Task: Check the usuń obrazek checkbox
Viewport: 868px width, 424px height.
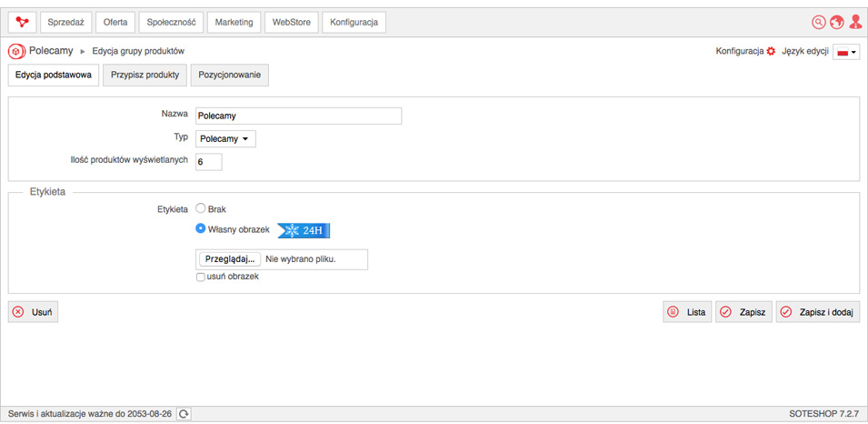Action: coord(201,278)
